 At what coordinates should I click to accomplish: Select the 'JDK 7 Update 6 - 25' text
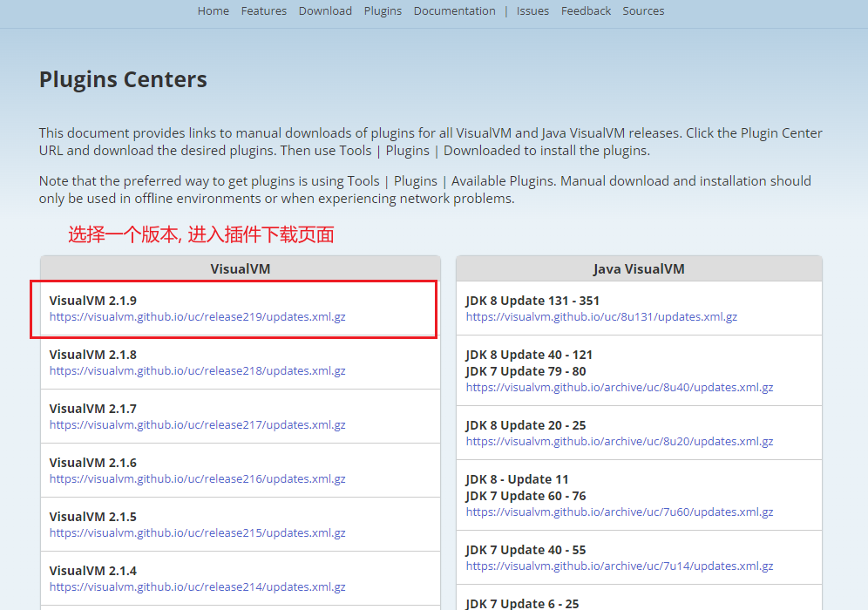(522, 603)
